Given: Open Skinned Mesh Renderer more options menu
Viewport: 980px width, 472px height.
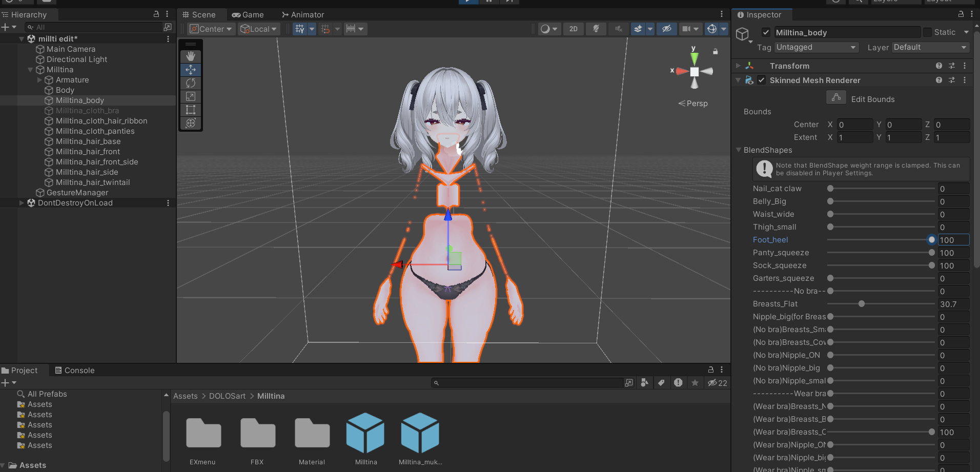Looking at the screenshot, I should pos(965,80).
